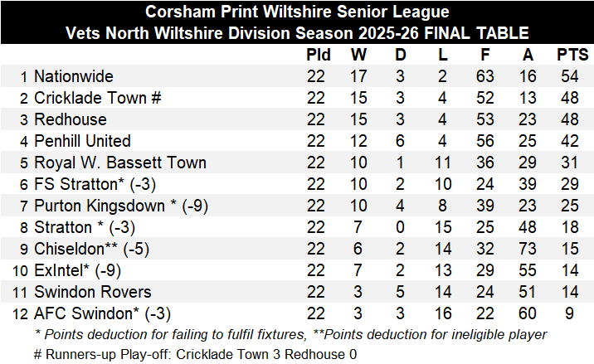Click the ExIntel* (-9) team name

coord(77,270)
